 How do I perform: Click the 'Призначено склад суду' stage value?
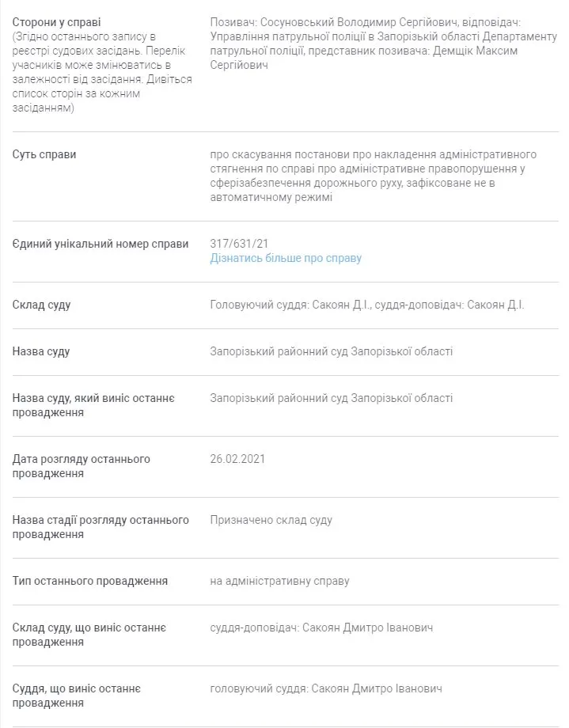click(x=271, y=520)
